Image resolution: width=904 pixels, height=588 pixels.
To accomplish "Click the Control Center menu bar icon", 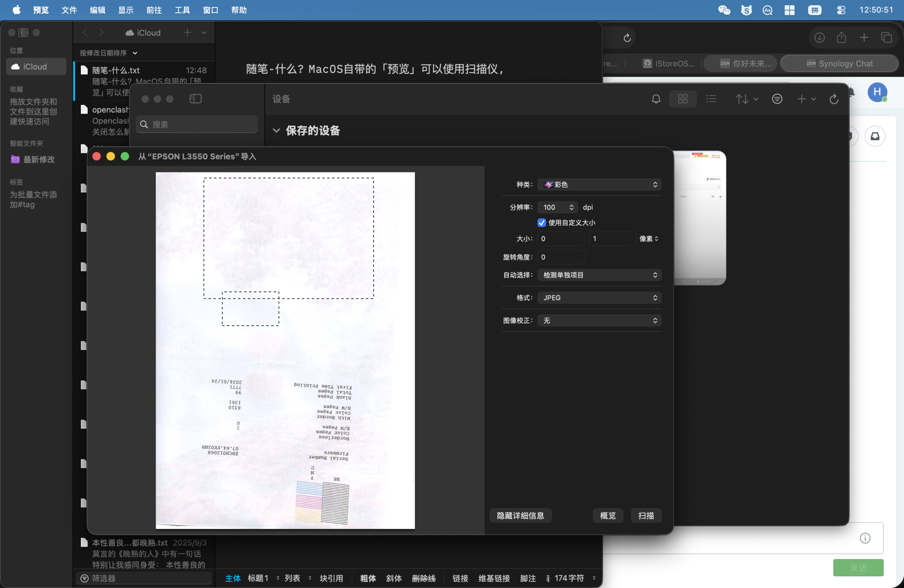I will point(841,10).
